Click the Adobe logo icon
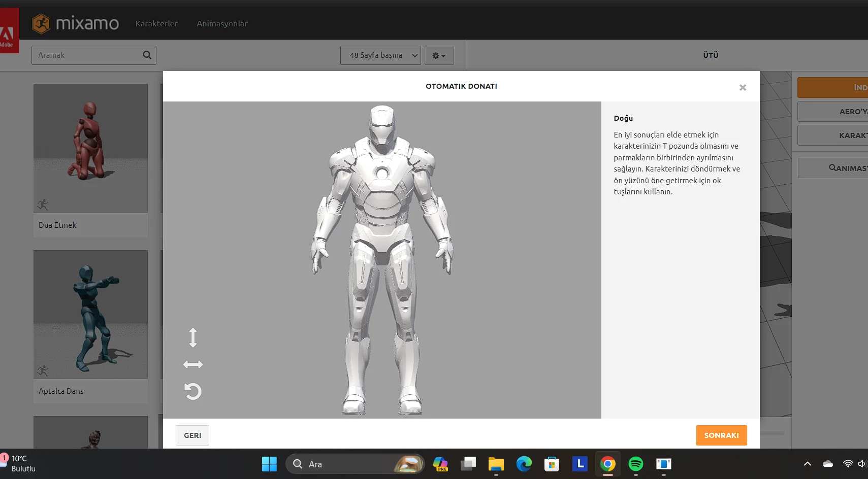 pyautogui.click(x=9, y=30)
